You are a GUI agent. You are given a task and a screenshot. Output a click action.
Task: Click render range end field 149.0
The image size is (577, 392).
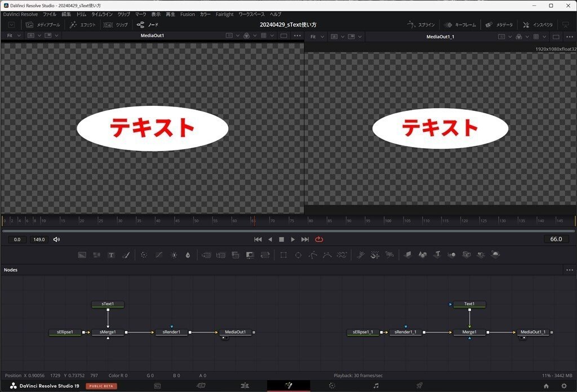[39, 239]
